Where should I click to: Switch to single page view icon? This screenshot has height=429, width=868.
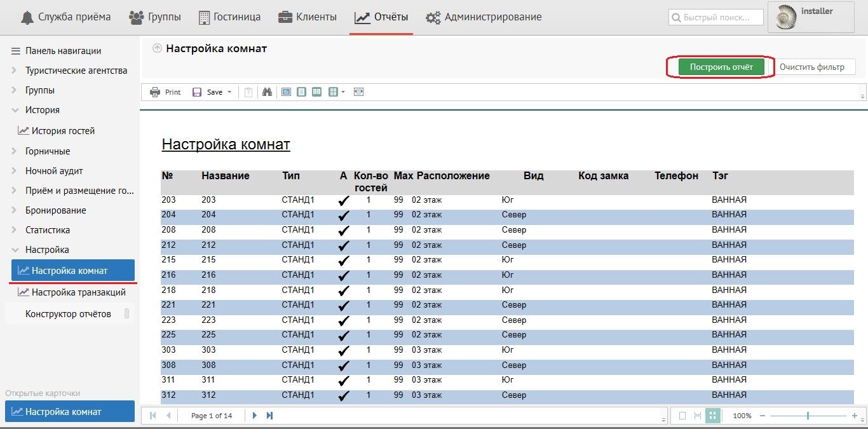coord(287,92)
